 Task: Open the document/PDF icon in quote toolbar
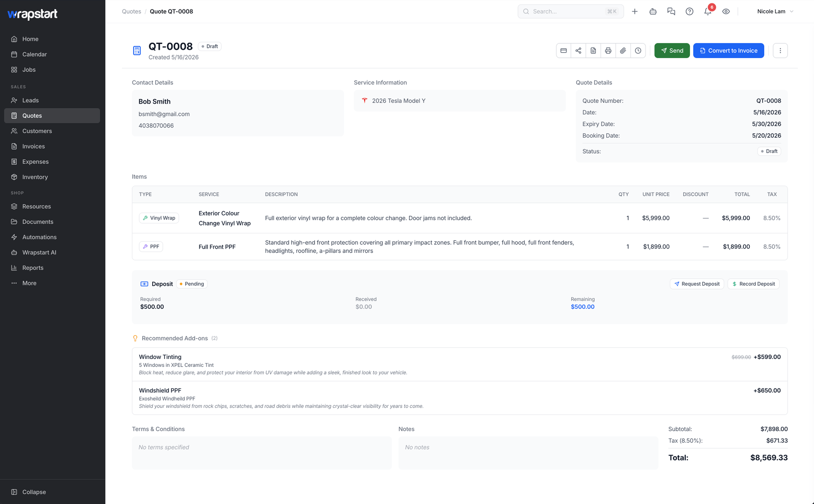point(593,51)
